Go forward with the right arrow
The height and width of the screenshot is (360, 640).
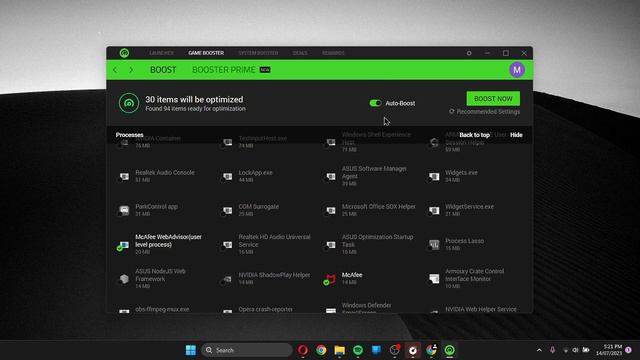click(x=131, y=70)
